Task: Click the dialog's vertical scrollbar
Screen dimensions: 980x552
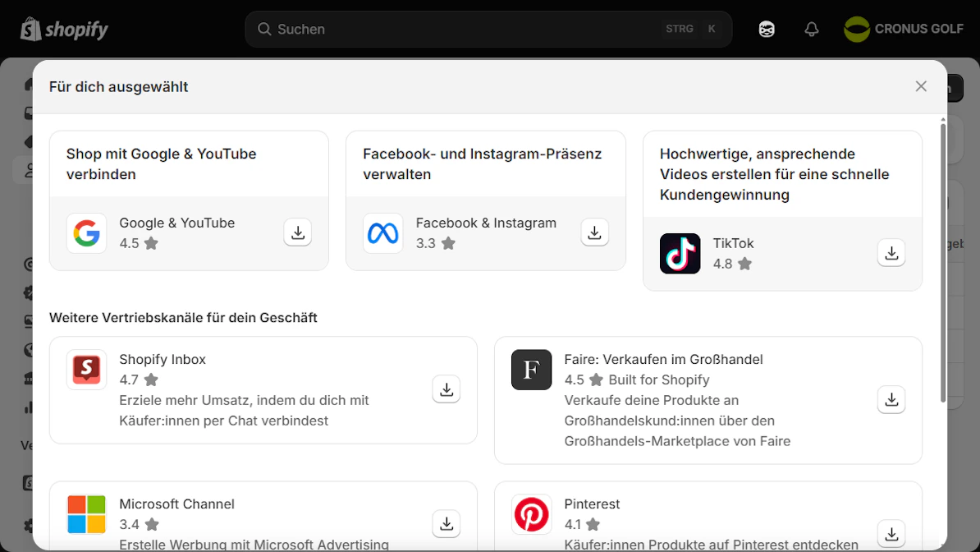Action: pyautogui.click(x=942, y=261)
